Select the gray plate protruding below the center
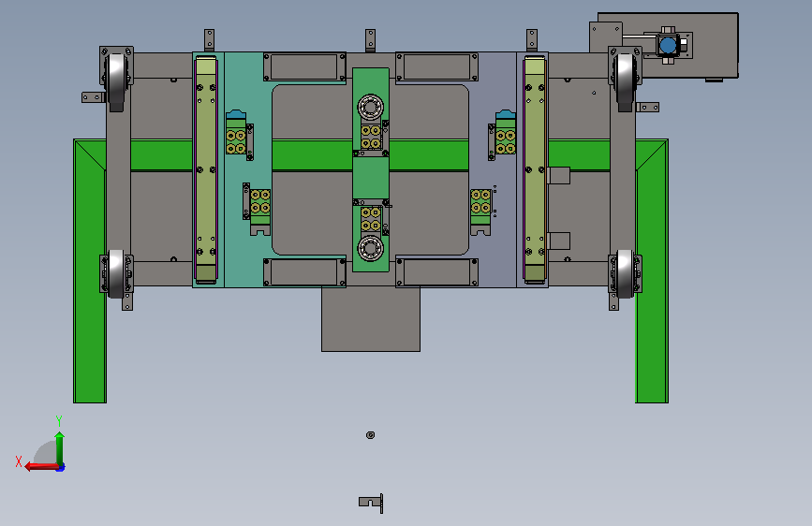The image size is (812, 526). click(x=371, y=319)
